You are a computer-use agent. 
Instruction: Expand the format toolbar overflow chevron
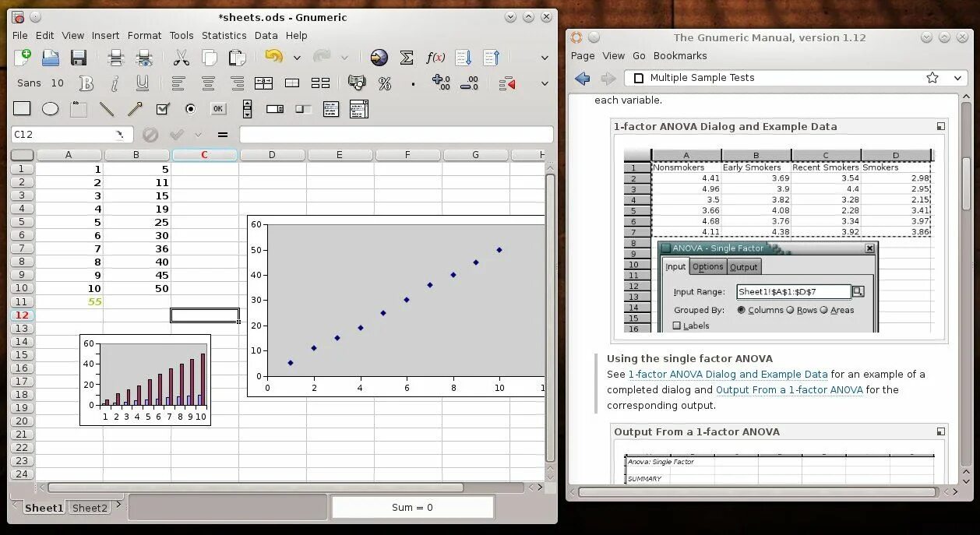(x=545, y=83)
